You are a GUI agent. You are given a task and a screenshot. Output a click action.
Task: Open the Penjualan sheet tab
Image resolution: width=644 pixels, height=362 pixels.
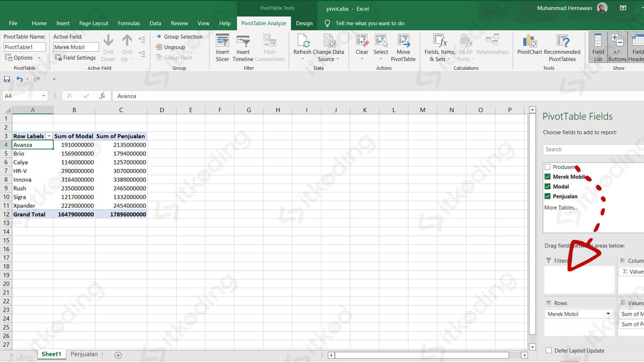[x=84, y=354]
